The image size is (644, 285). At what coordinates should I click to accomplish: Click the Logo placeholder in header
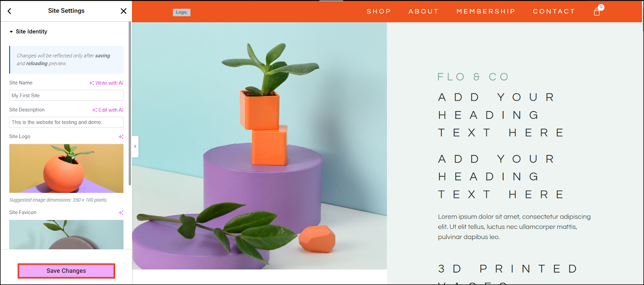pos(182,12)
